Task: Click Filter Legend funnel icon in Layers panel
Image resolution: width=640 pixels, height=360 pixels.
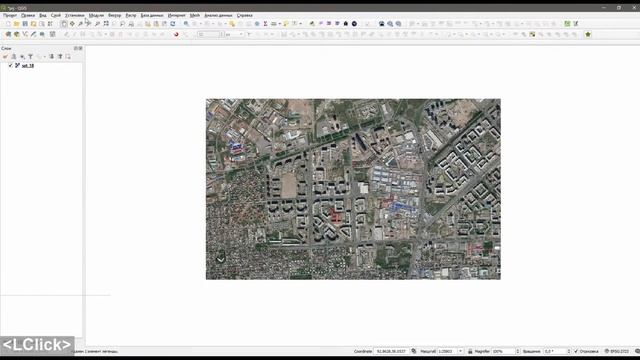Action: click(x=31, y=57)
